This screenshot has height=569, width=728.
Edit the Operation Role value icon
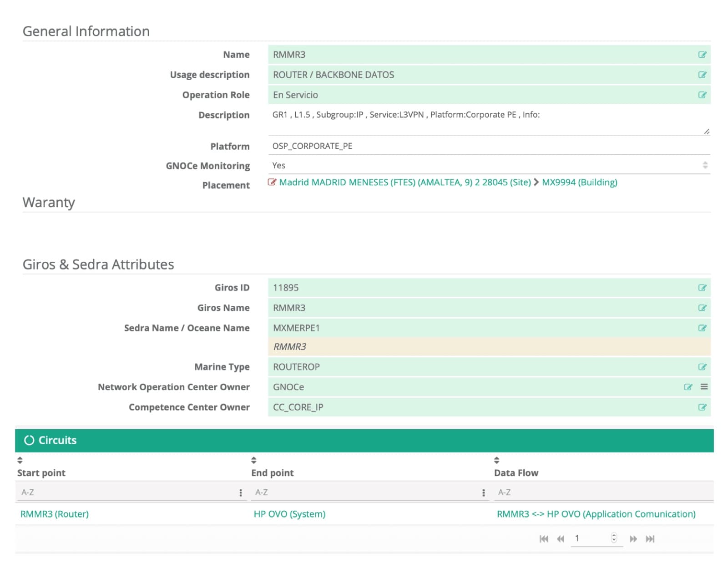pos(702,95)
